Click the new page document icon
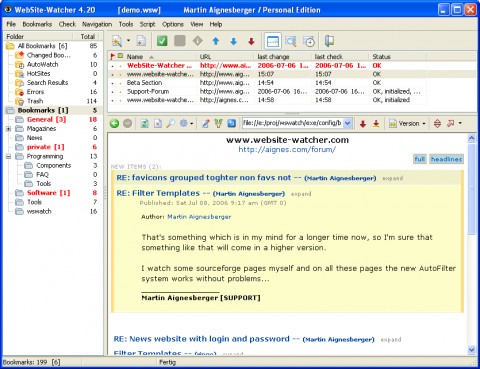Screen dimensions: 480x369 141,41
